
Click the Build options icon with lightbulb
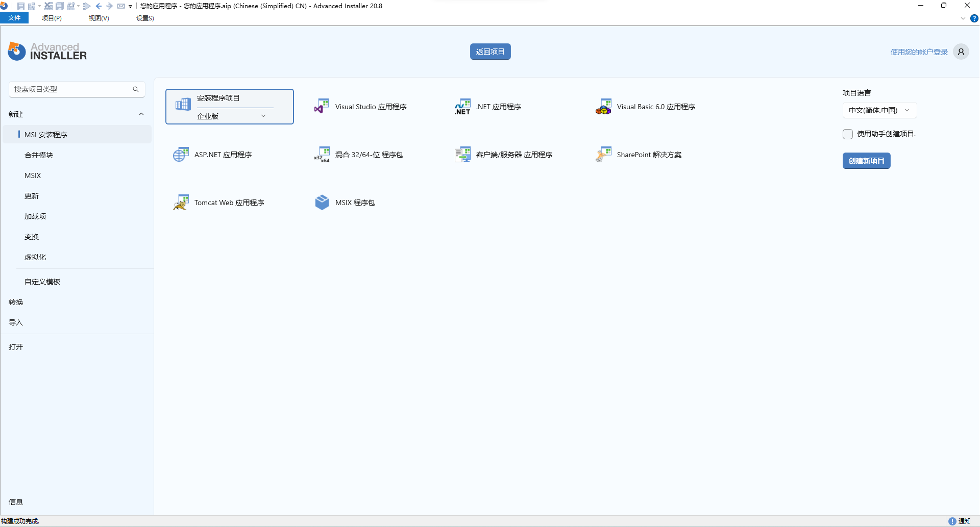coord(71,6)
